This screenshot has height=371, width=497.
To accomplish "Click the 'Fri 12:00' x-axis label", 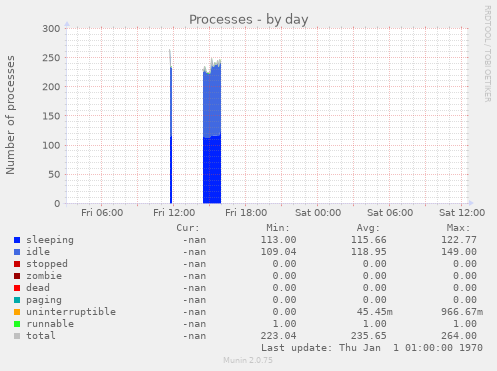I will [x=174, y=213].
